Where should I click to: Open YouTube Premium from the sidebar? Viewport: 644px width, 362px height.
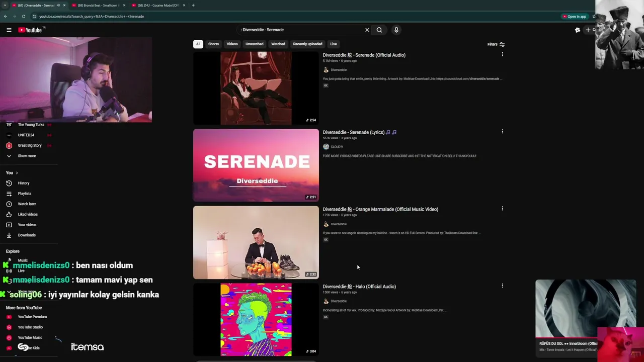coord(32,317)
